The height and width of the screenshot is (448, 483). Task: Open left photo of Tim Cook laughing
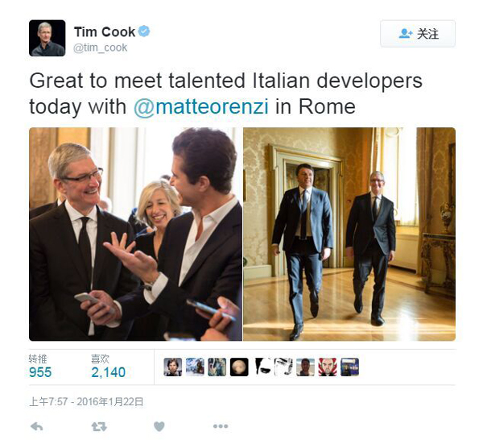click(x=135, y=234)
